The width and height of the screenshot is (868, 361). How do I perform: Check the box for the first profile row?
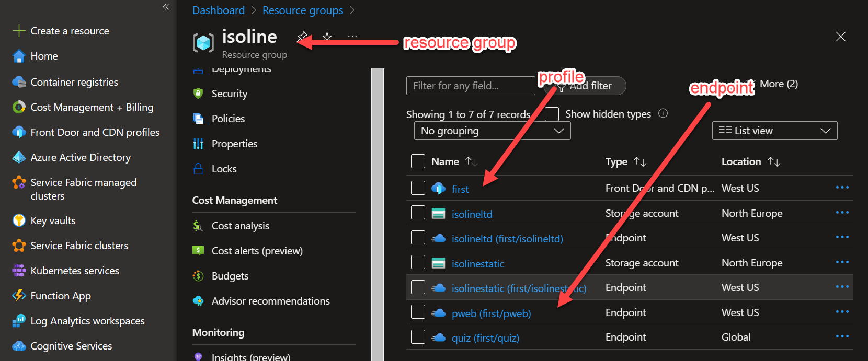pos(418,188)
